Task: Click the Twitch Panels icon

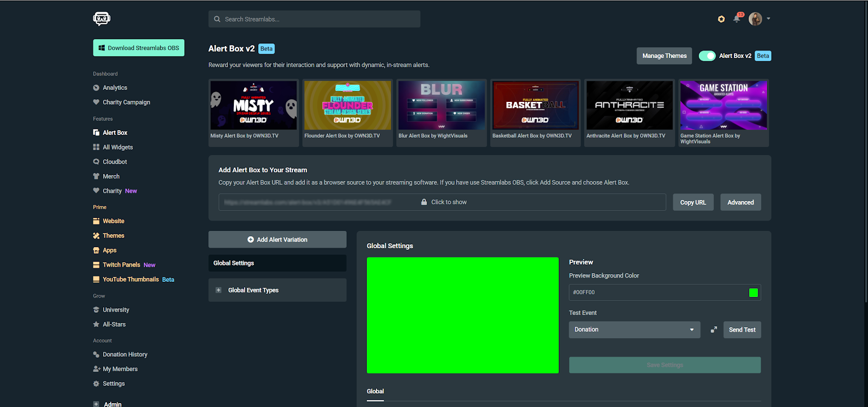Action: pos(96,265)
